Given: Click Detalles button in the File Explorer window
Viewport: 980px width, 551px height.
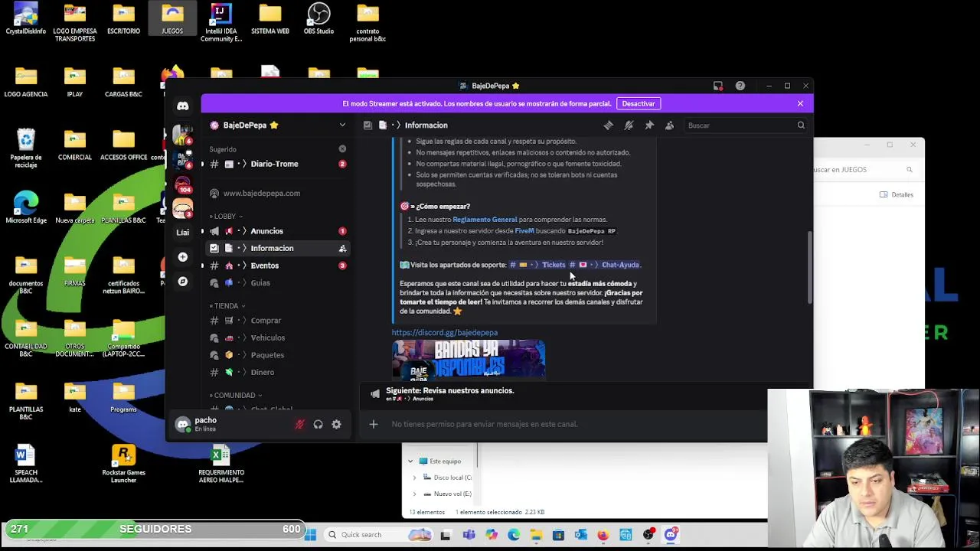Looking at the screenshot, I should click(x=897, y=195).
